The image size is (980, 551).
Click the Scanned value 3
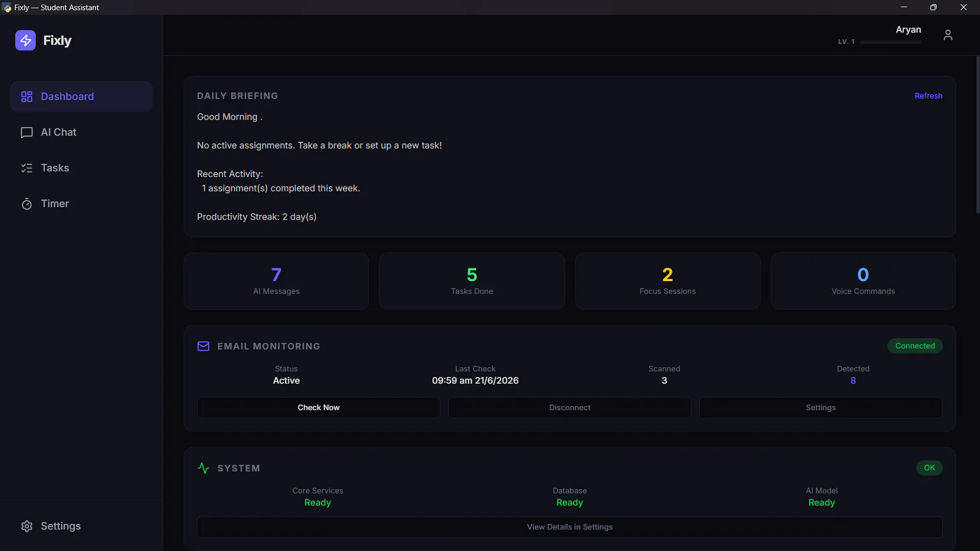[664, 381]
